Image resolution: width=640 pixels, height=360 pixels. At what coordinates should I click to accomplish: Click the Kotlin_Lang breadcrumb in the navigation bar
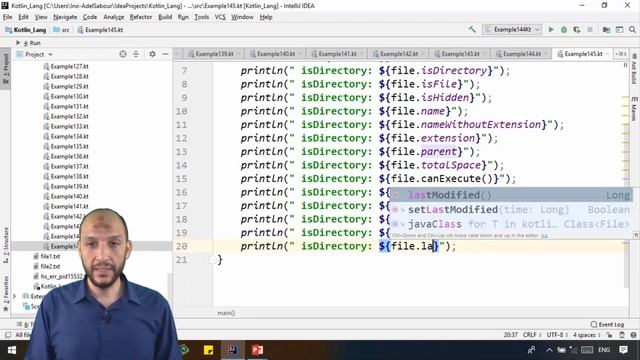[x=26, y=30]
